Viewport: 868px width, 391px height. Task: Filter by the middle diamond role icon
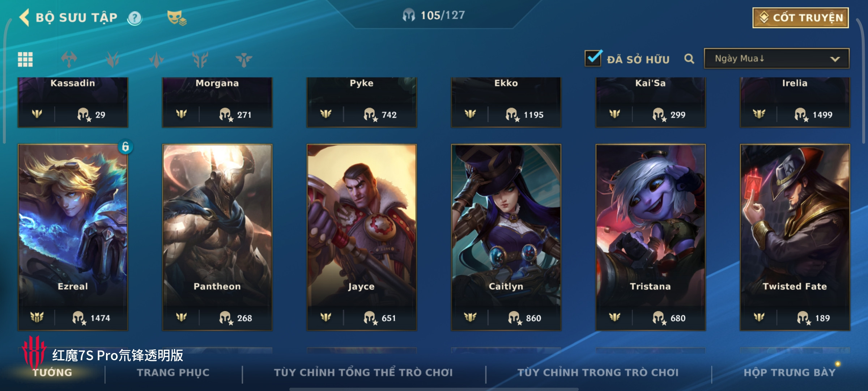point(156,60)
